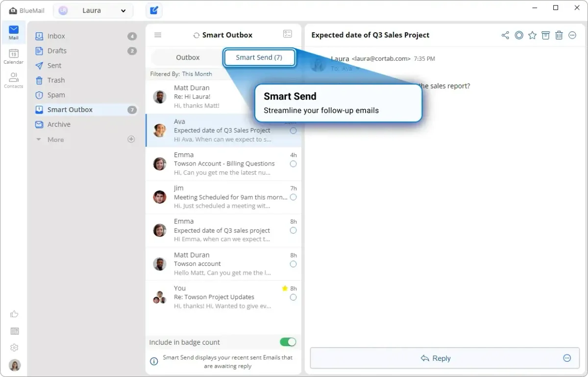Open the settings gear icon
588x377 pixels.
point(14,348)
